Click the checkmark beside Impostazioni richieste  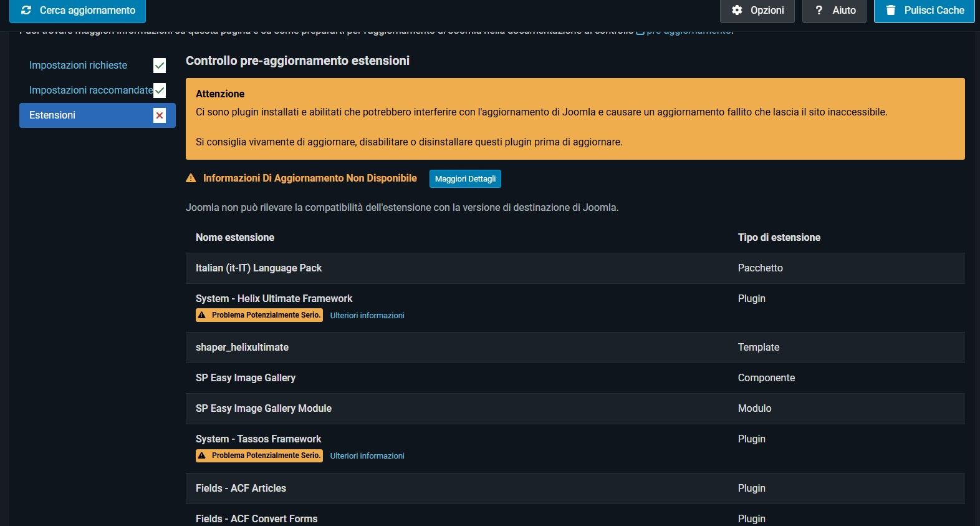(x=160, y=66)
